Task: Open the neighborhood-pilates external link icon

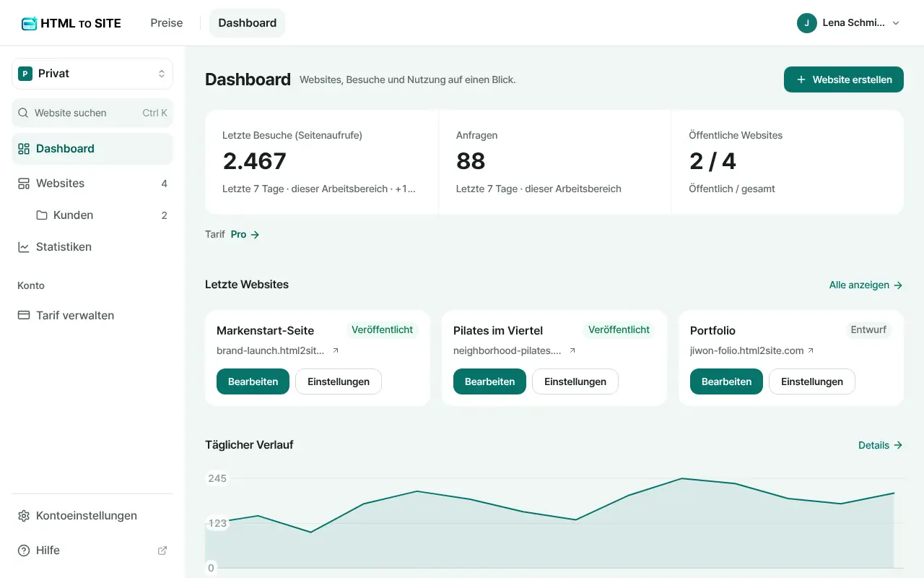Action: click(x=572, y=350)
